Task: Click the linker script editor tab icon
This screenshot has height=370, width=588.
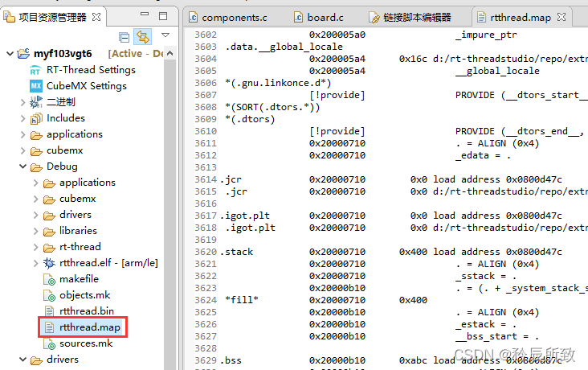Action: point(374,17)
